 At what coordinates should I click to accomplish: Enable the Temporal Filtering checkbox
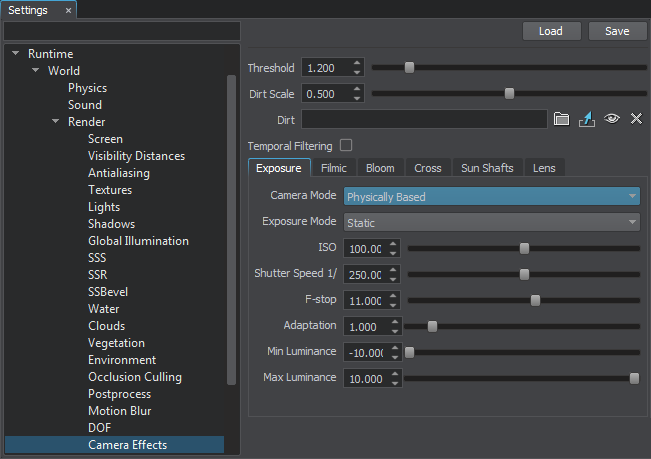[346, 145]
